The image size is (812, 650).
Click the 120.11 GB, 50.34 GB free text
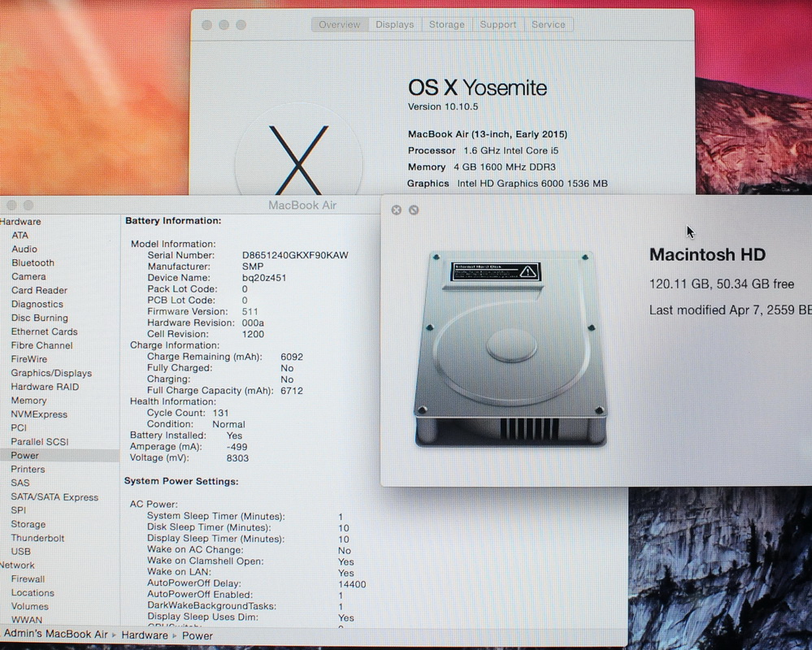coord(722,284)
